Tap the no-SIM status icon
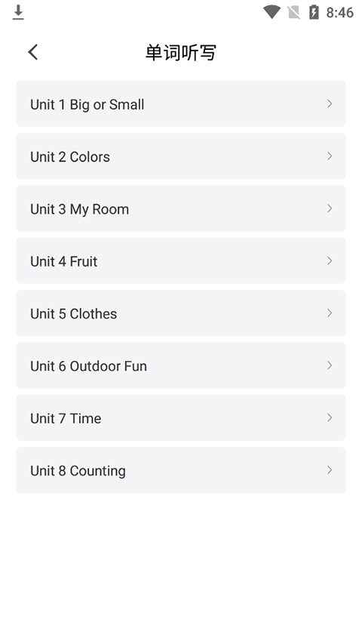362x644 pixels. (294, 12)
